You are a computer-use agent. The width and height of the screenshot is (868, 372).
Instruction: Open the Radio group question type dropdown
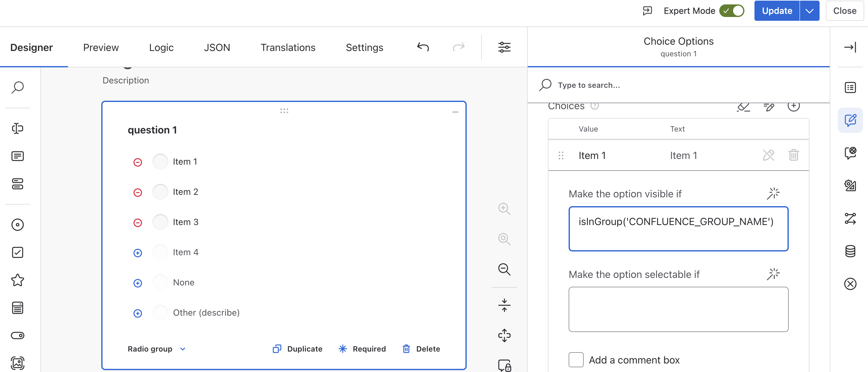click(156, 349)
